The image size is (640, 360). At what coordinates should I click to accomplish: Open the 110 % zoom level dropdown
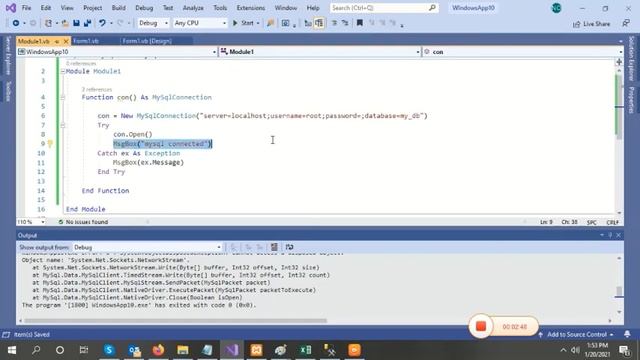(x=31, y=222)
